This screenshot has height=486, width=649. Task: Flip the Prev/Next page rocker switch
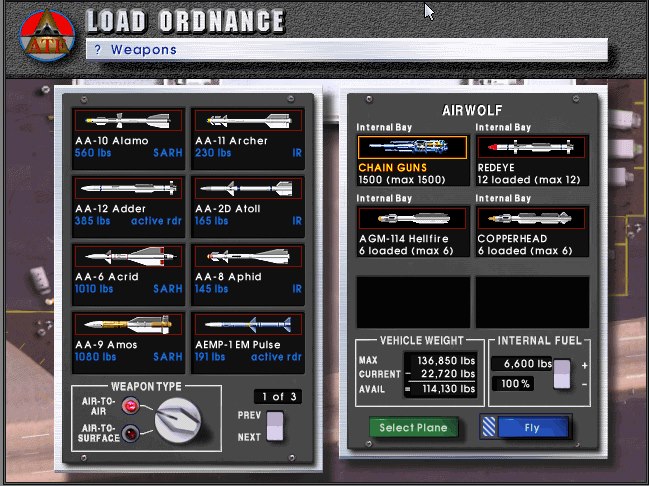tap(275, 426)
